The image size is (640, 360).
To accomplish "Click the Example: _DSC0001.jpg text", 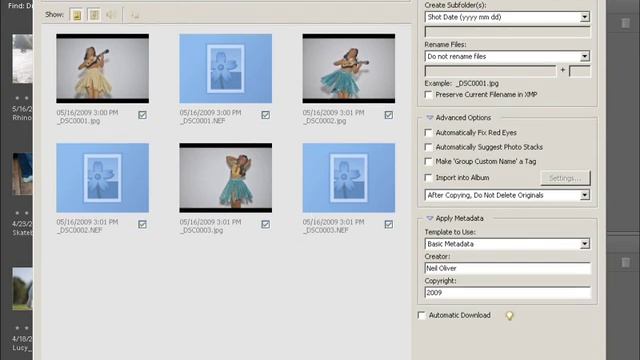I will click(x=462, y=83).
